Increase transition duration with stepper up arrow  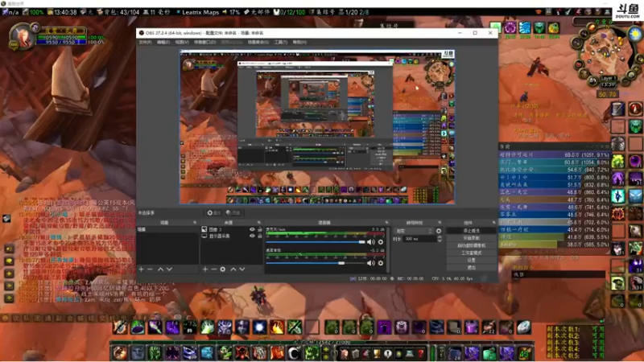(440, 237)
